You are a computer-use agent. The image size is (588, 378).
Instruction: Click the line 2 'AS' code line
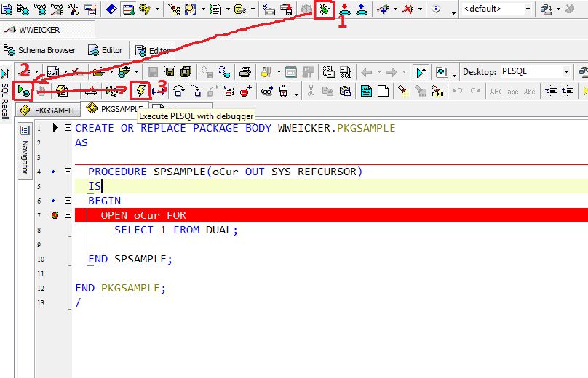pos(82,142)
